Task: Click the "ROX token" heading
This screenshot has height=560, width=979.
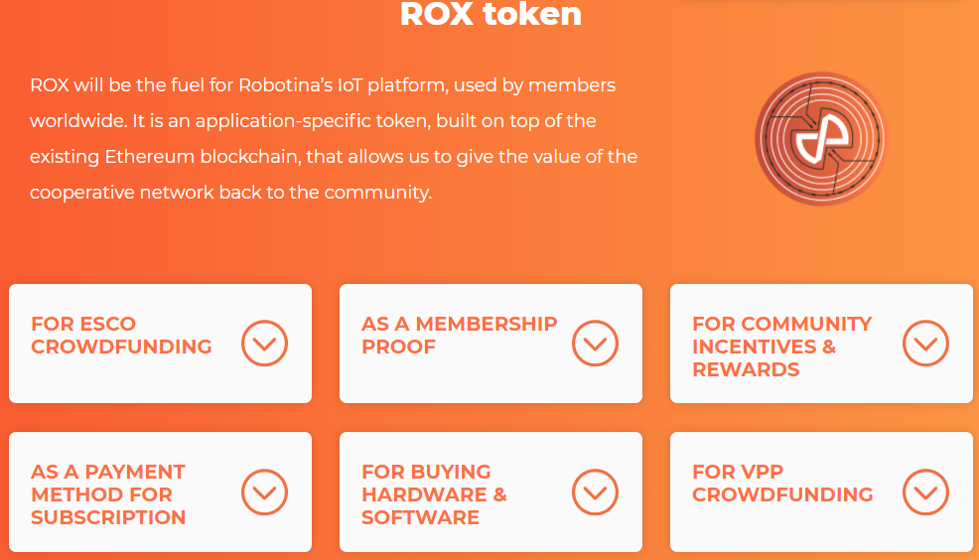Action: (490, 15)
